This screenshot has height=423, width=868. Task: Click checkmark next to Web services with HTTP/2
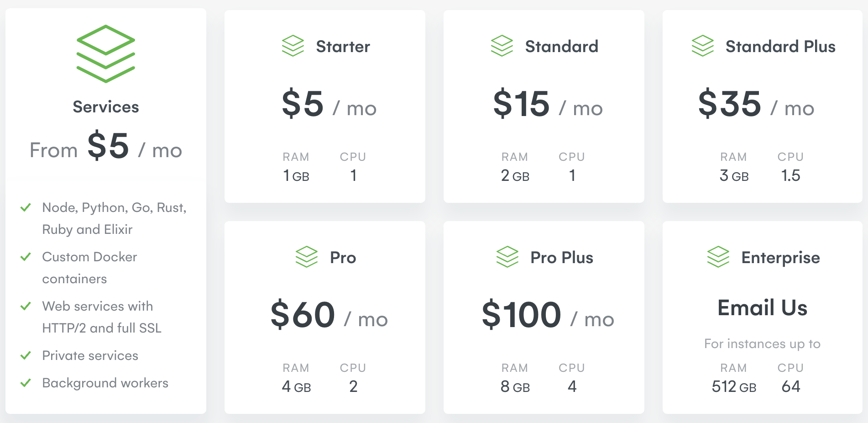pyautogui.click(x=26, y=306)
